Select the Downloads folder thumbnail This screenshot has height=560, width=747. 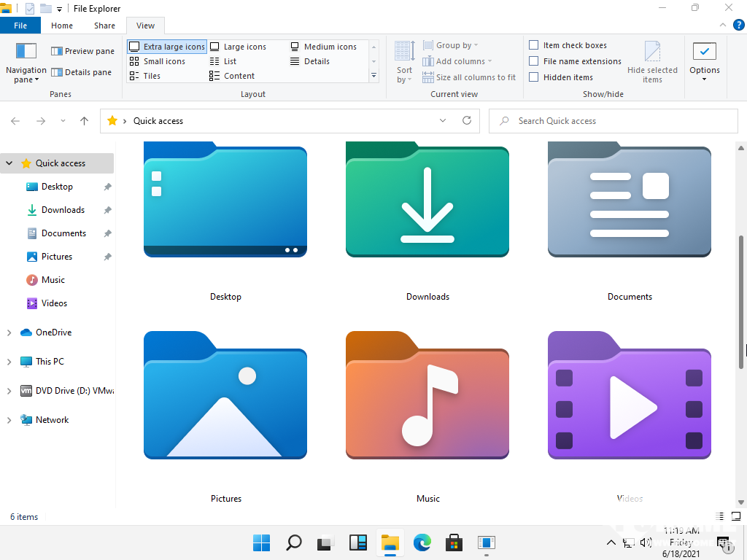427,200
